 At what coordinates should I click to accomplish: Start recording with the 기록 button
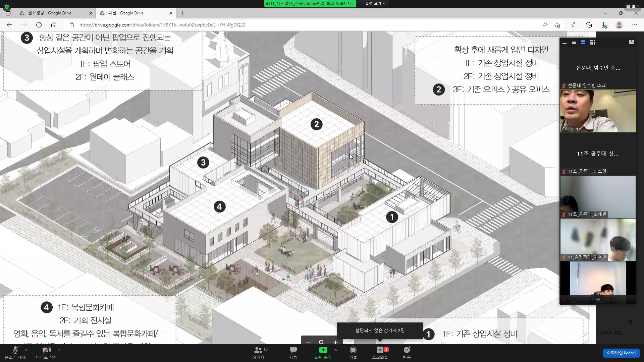[x=353, y=352]
